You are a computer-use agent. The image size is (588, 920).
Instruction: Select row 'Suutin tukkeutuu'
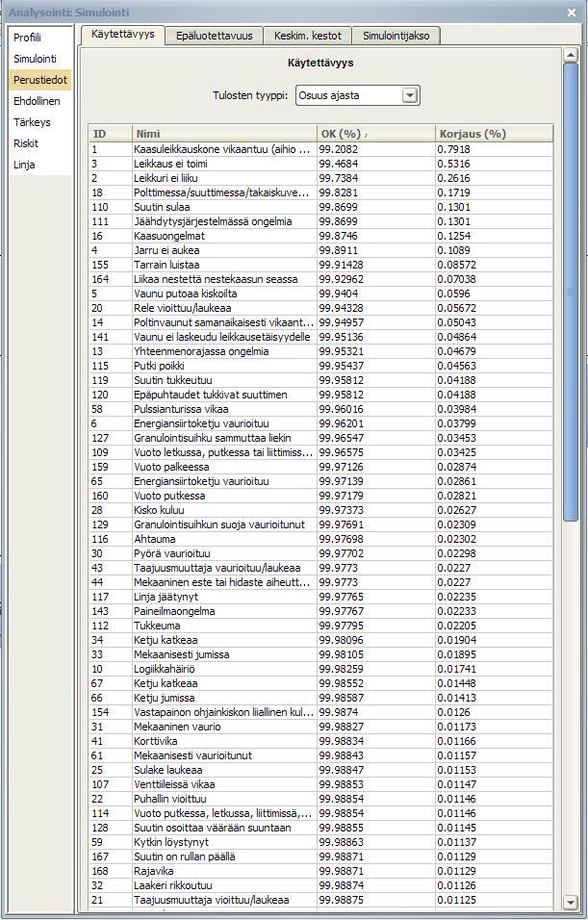[321, 380]
